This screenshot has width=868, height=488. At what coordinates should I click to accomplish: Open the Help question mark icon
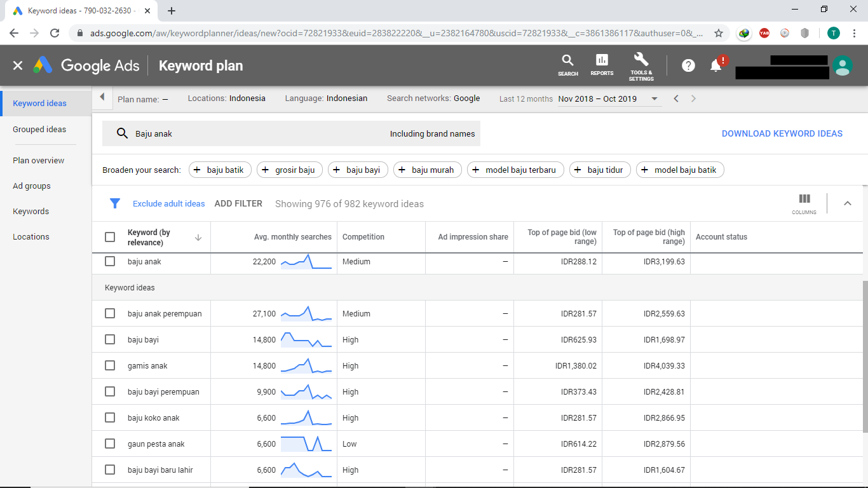coord(688,65)
